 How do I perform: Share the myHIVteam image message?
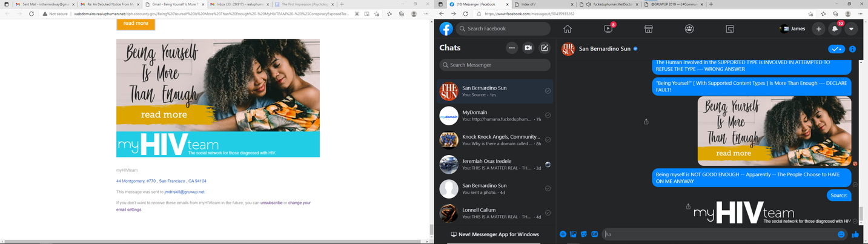tap(688, 206)
